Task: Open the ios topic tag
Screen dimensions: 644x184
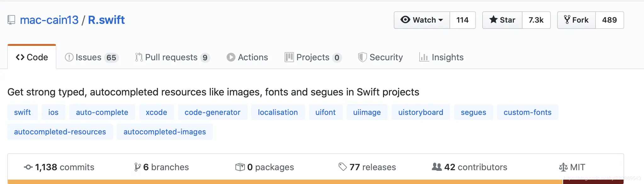Action: coord(53,112)
